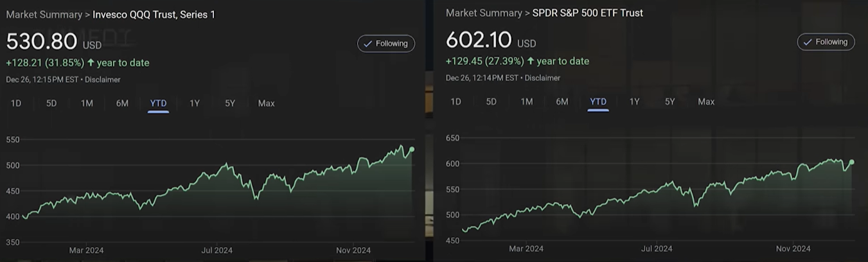
Task: Select 5Y range on Invesco QQQ chart
Action: click(x=230, y=103)
